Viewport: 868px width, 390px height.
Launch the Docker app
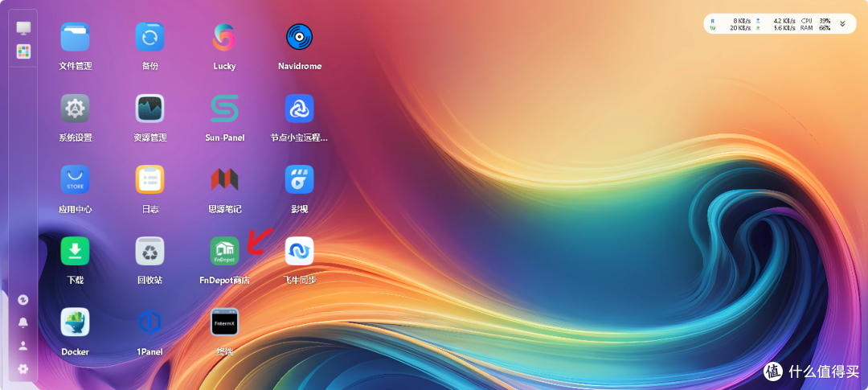tap(75, 322)
